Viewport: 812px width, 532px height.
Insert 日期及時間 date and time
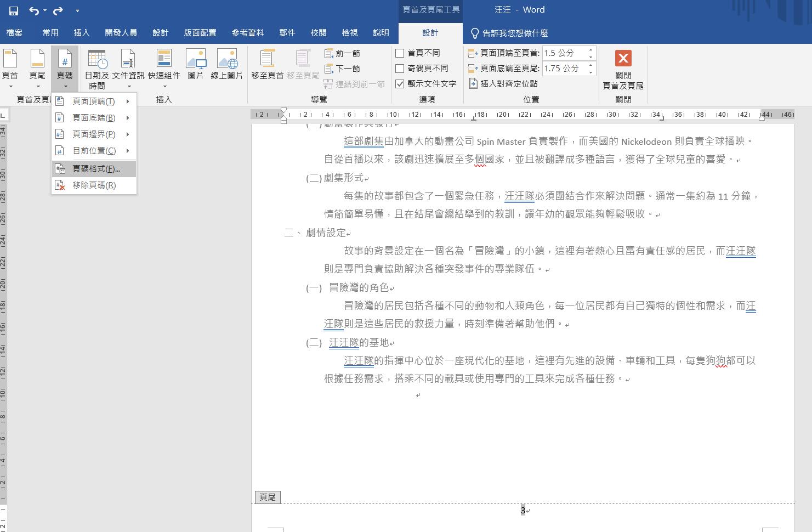tap(97, 69)
